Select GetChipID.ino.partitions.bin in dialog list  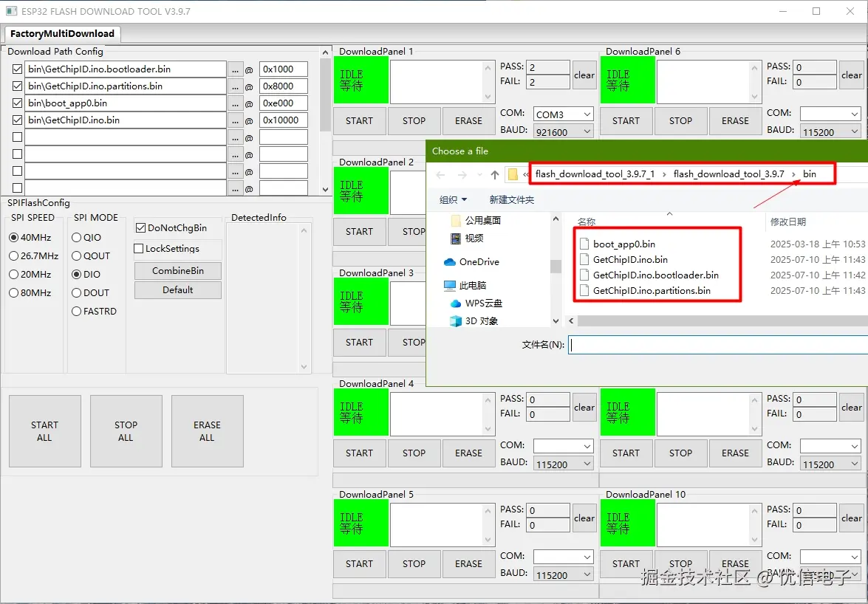pyautogui.click(x=645, y=290)
